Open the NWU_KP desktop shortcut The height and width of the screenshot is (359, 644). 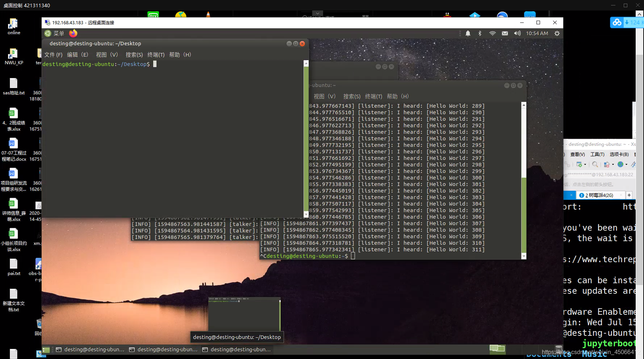[x=14, y=57]
